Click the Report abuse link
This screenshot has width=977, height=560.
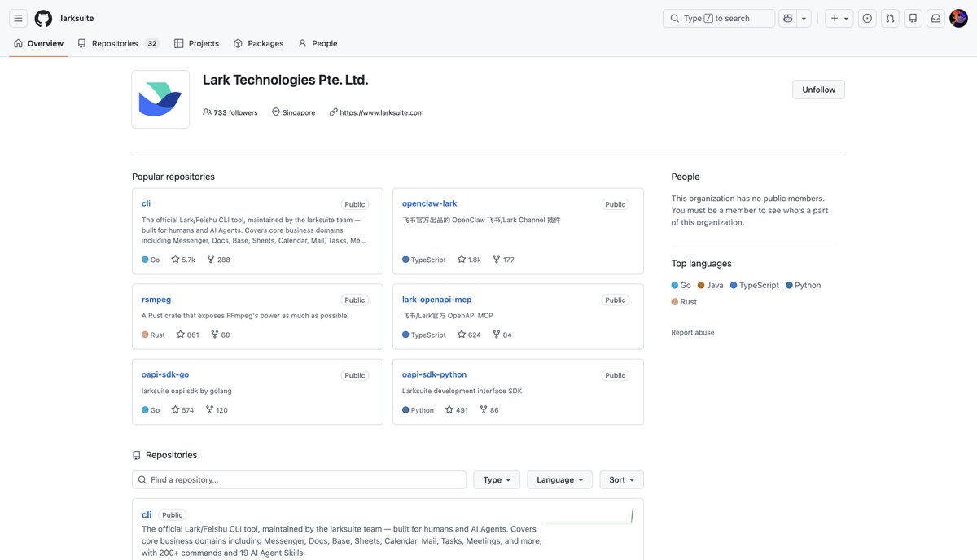tap(693, 332)
